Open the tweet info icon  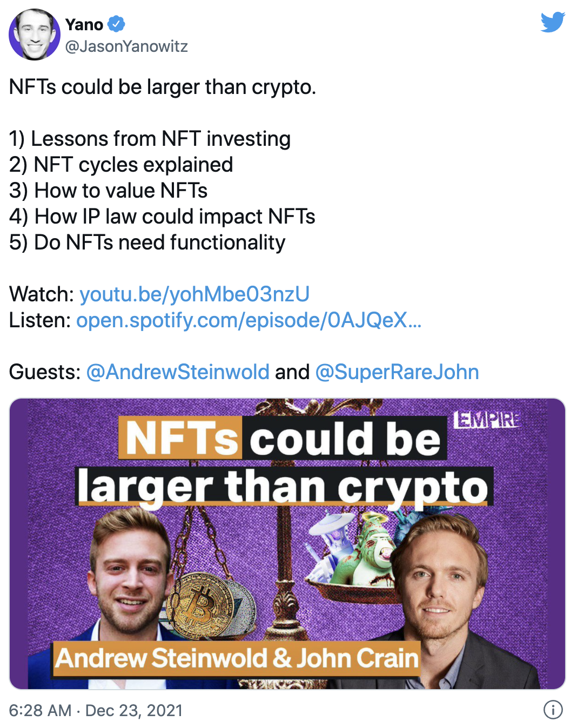(x=553, y=710)
